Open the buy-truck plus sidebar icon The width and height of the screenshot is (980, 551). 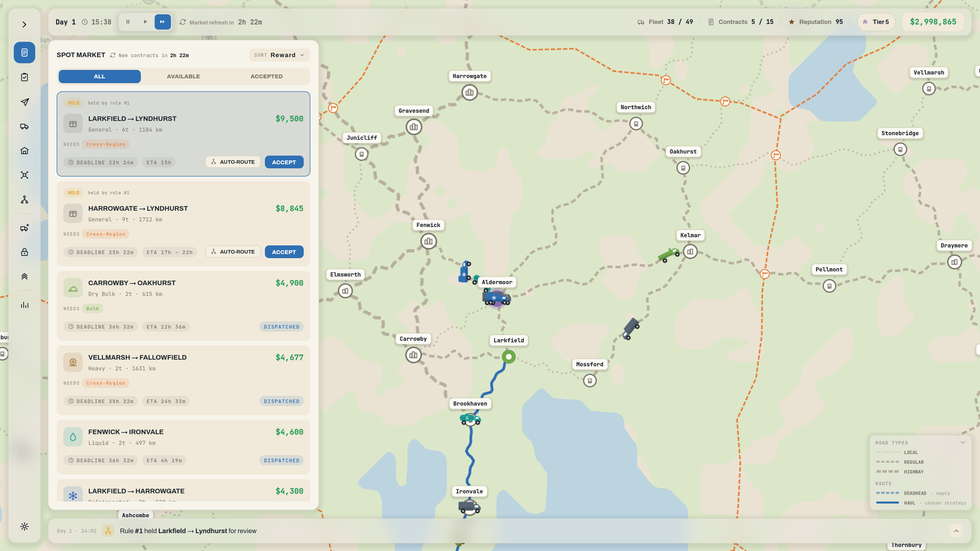point(24,228)
